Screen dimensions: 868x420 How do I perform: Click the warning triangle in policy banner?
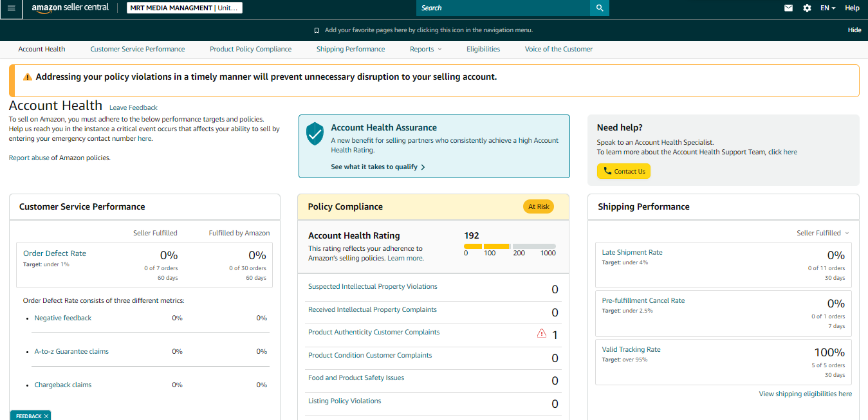[x=28, y=77]
